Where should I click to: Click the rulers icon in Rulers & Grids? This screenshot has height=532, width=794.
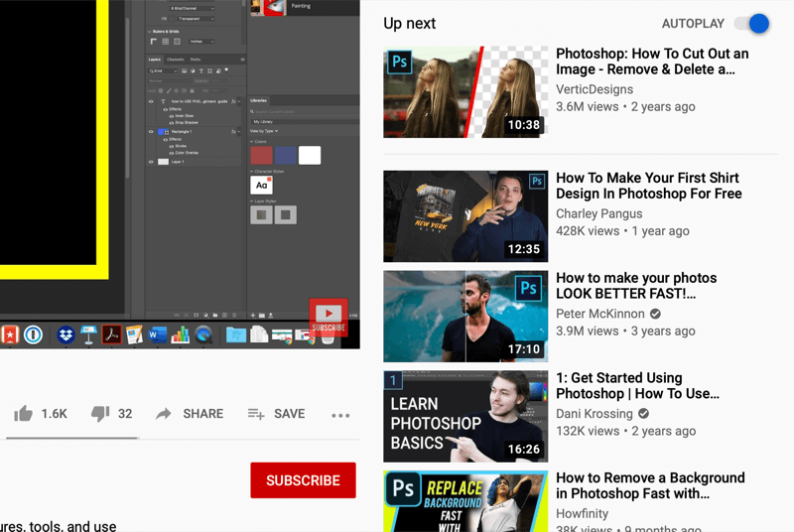pos(154,42)
